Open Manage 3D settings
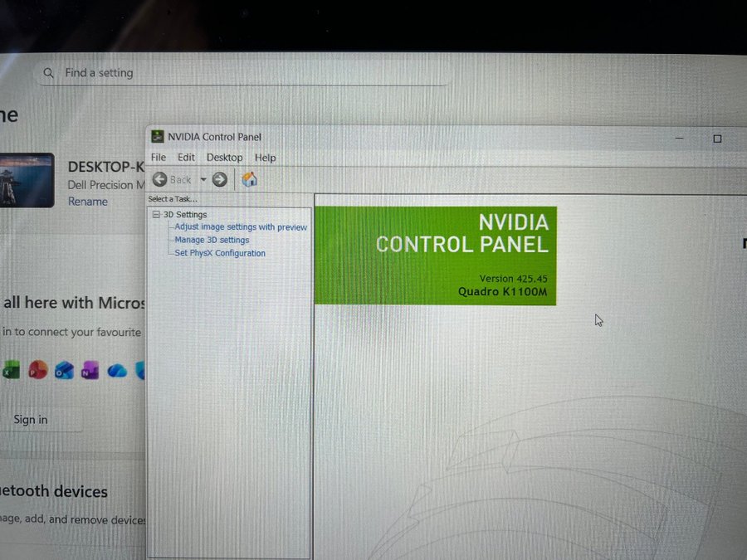Viewport: 747px width, 560px height. coord(212,240)
